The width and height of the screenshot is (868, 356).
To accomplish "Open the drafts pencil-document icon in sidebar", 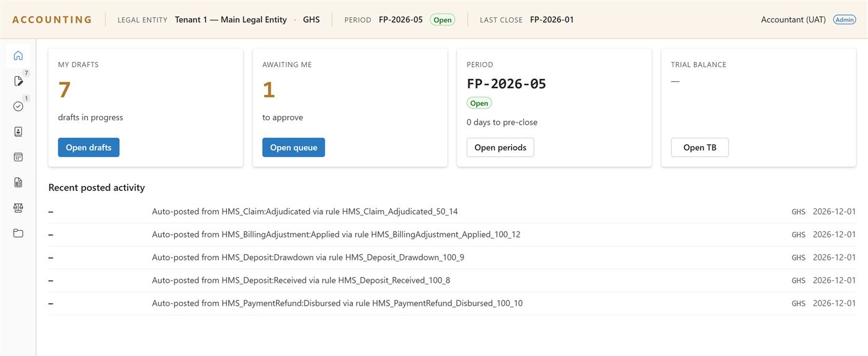I will pos(18,81).
